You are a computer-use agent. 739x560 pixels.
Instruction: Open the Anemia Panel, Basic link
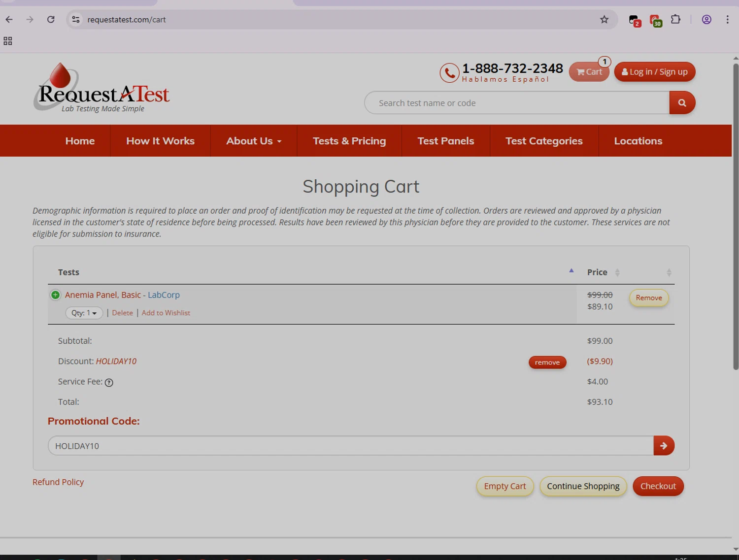[103, 295]
